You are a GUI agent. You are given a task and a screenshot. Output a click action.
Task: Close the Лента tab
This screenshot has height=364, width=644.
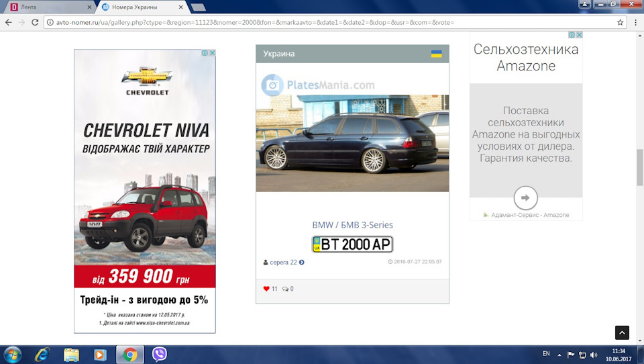(89, 7)
